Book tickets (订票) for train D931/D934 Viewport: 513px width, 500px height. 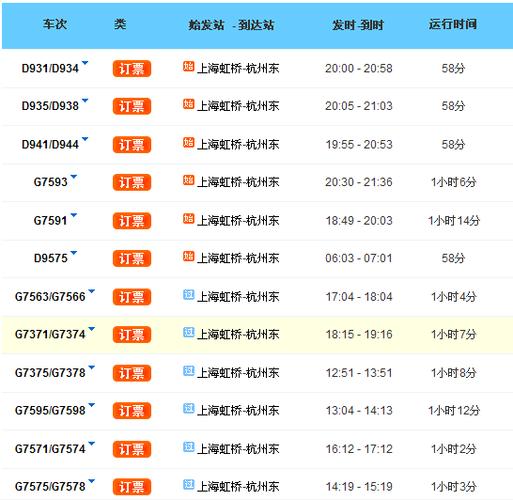pyautogui.click(x=132, y=69)
